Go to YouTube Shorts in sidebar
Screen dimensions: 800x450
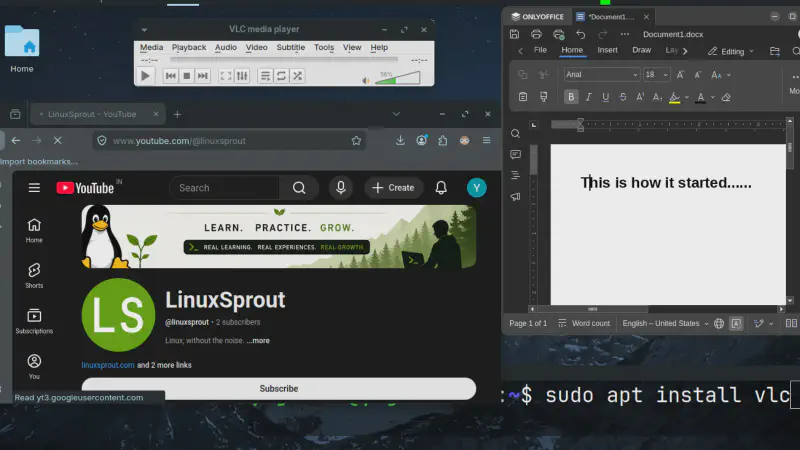click(x=34, y=276)
